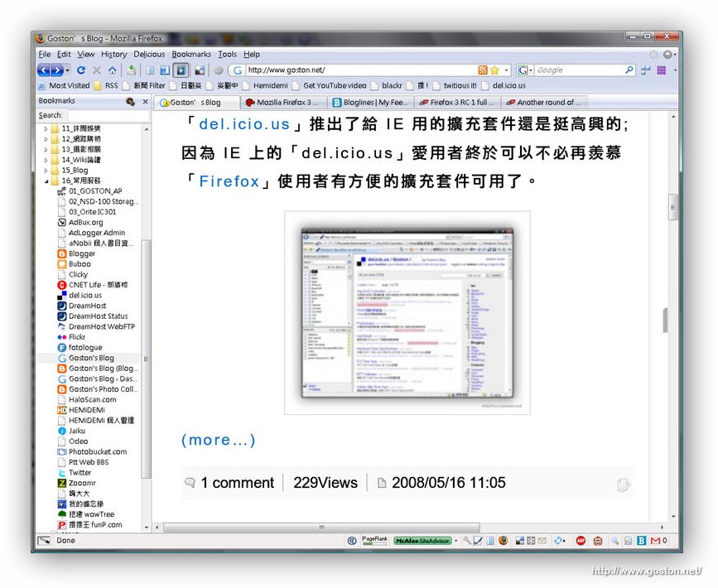This screenshot has width=718, height=588.
Task: Expand the 11_休閒娛樂 bookmark folder
Action: point(46,128)
